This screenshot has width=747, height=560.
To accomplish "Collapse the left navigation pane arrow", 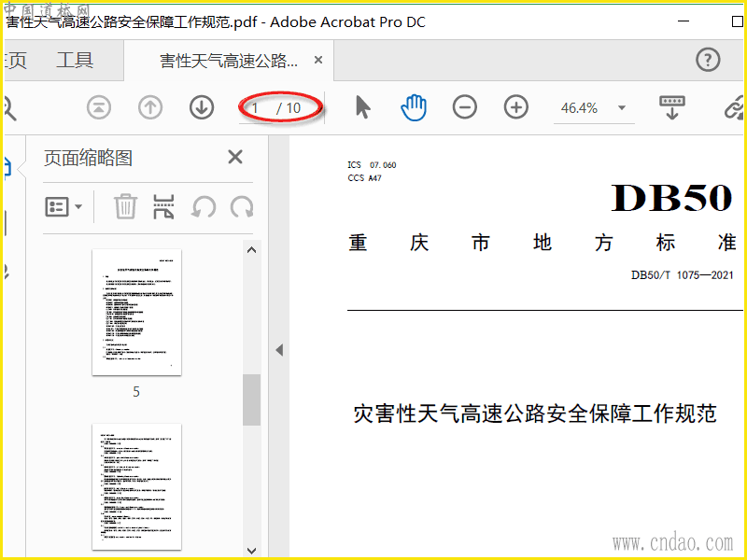I will click(279, 351).
